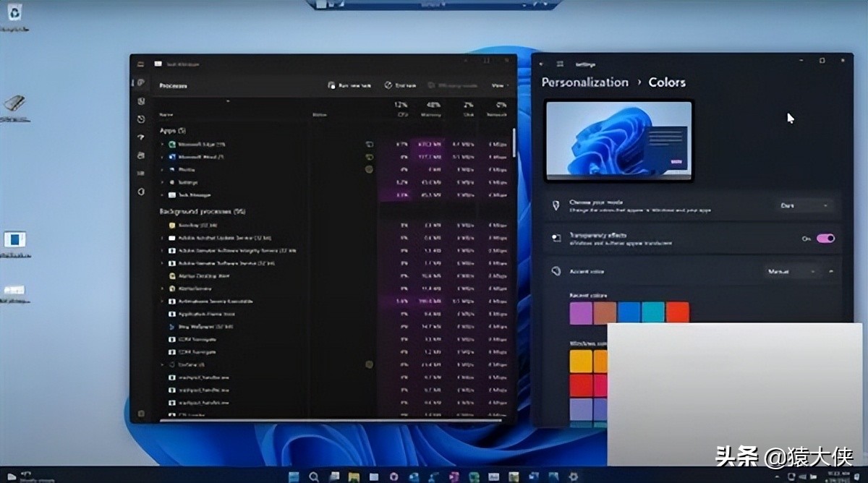
Task: Sort processes by Network column
Action: (498, 109)
